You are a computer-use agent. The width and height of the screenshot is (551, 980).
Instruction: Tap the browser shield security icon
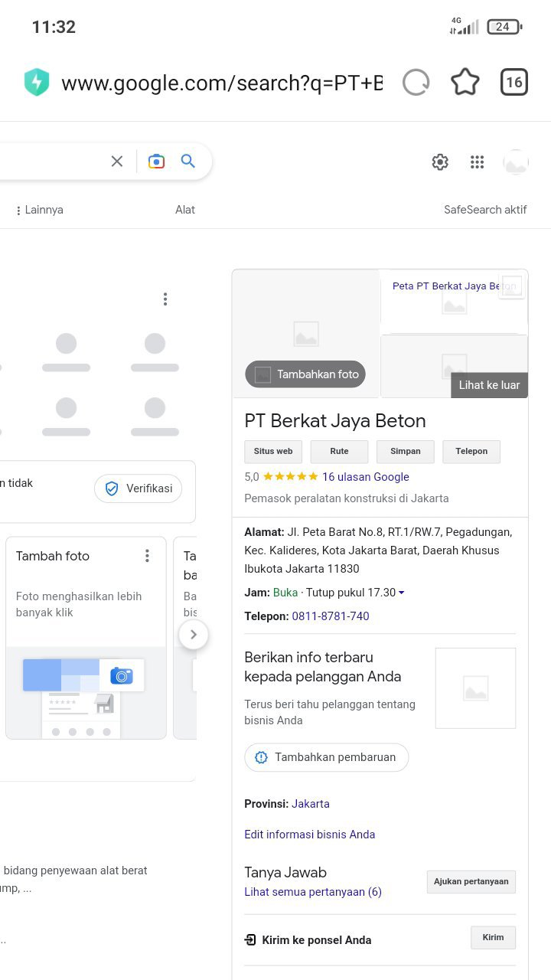pos(37,83)
